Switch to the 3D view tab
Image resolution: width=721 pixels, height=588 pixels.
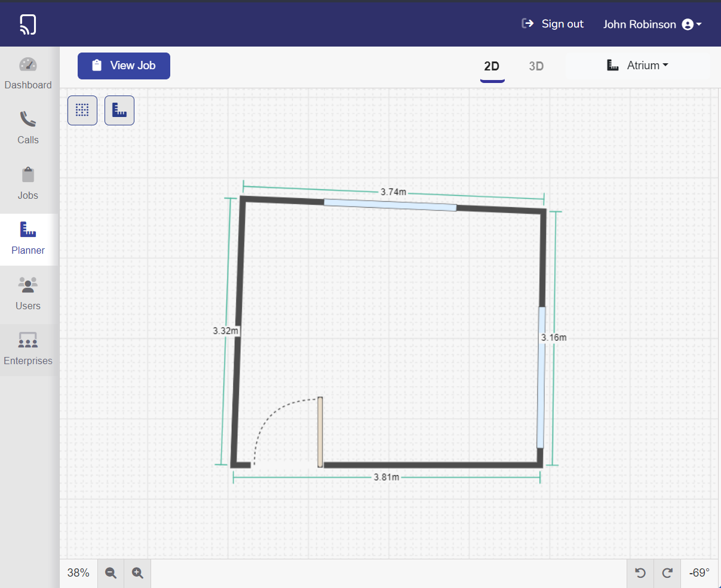pyautogui.click(x=536, y=66)
